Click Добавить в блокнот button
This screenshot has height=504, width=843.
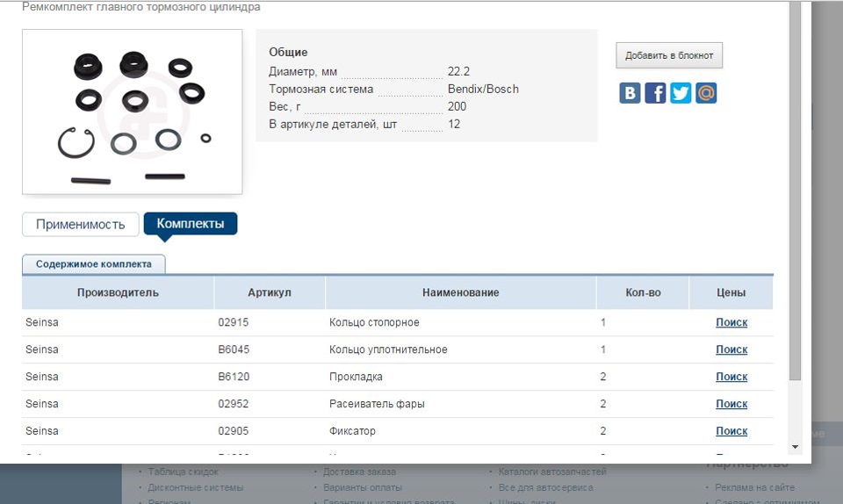click(669, 55)
